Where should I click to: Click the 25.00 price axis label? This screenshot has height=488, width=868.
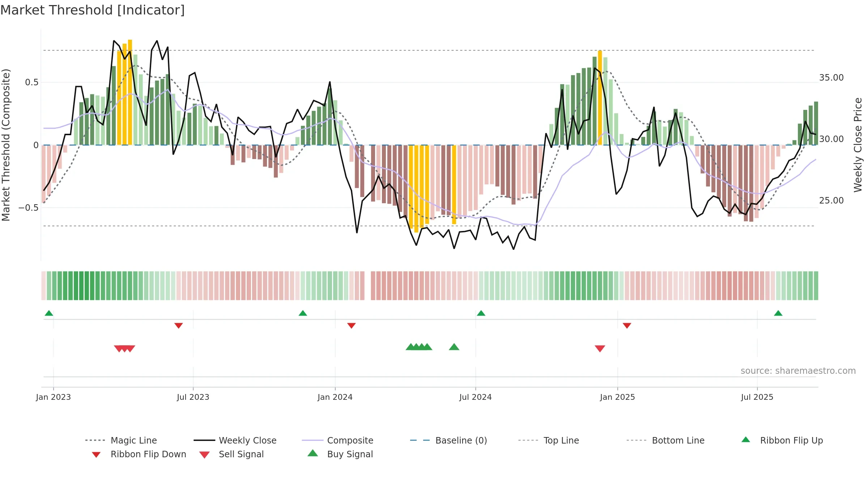click(x=831, y=201)
